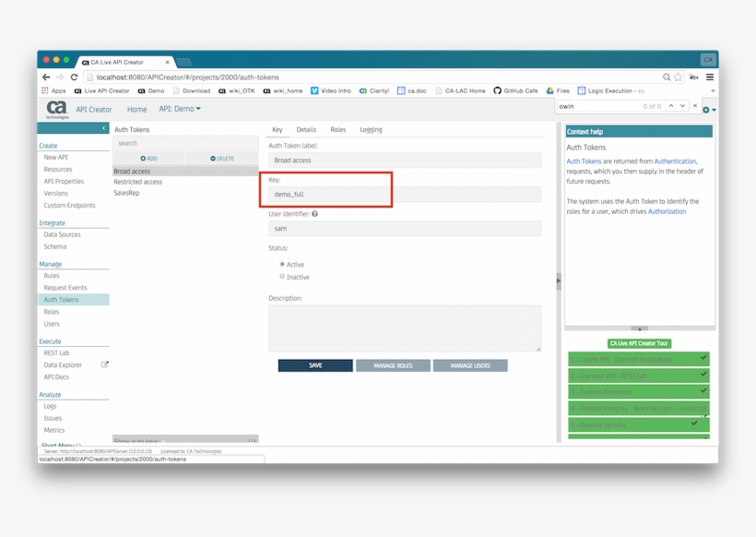
Task: Open the Authentication help link
Action: click(x=675, y=161)
